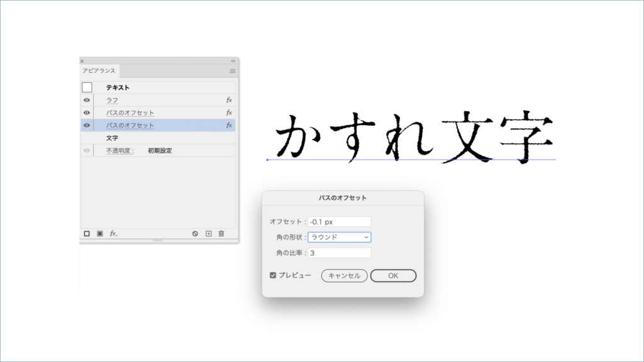Collapse the Appearance panel with double arrows

233,61
